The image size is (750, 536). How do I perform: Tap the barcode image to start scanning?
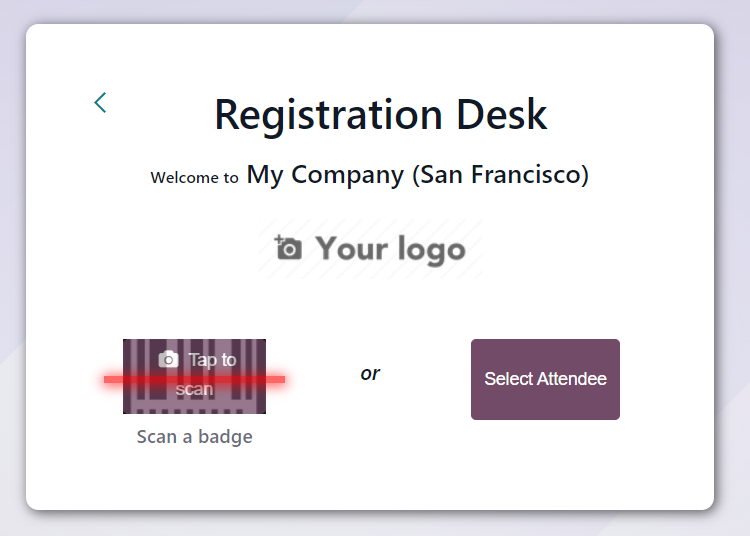194,376
